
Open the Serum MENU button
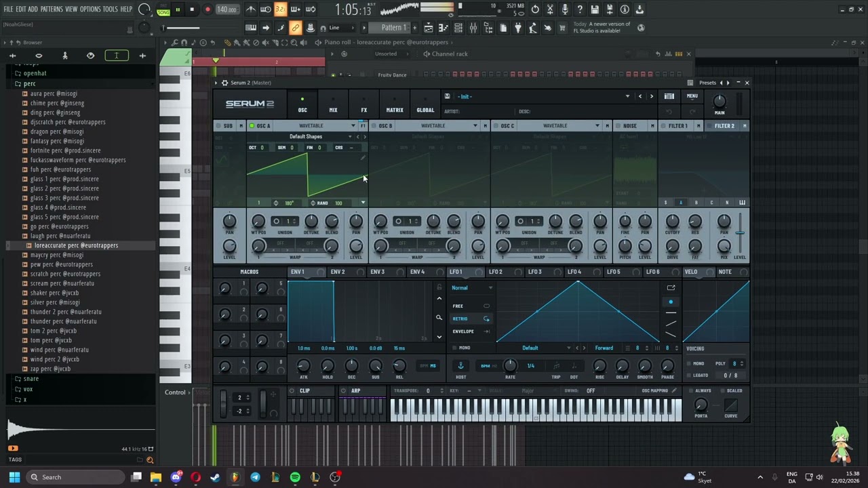[692, 96]
